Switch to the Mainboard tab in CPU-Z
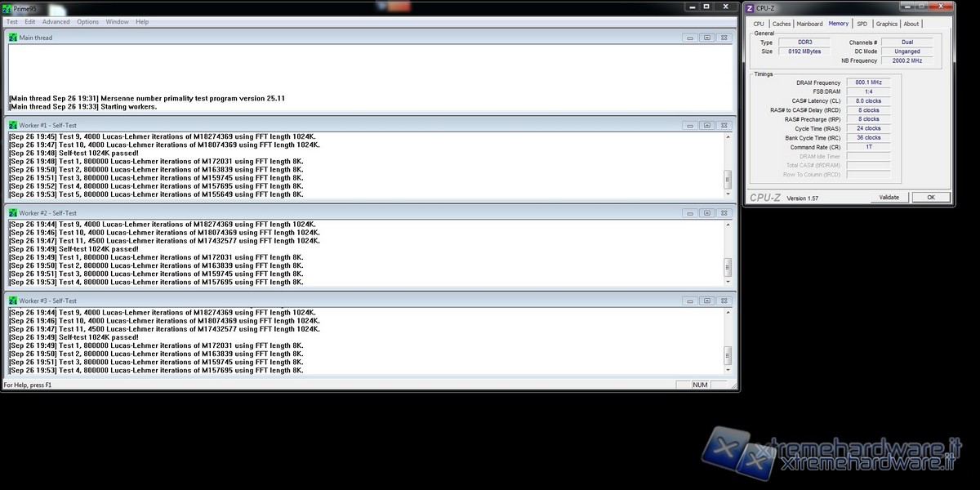The image size is (980, 490). coord(809,24)
